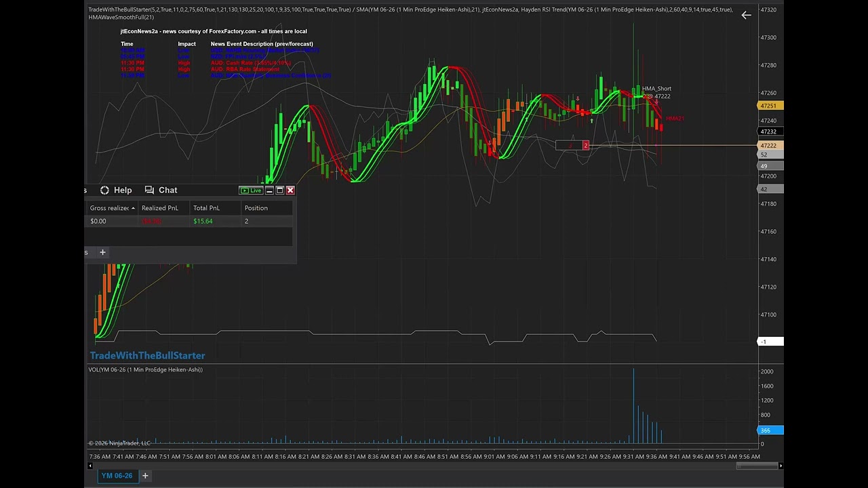
Task: Click the back arrow at chart top right
Action: 746,15
